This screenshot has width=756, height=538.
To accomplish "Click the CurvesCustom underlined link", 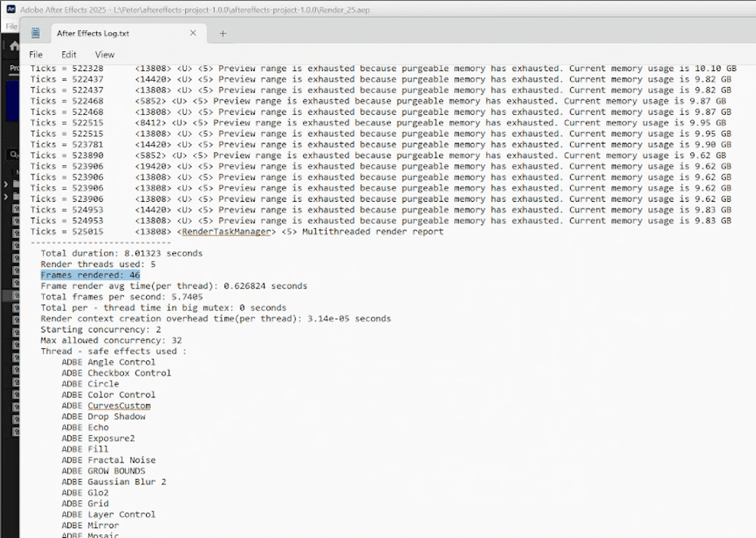I will coord(119,406).
